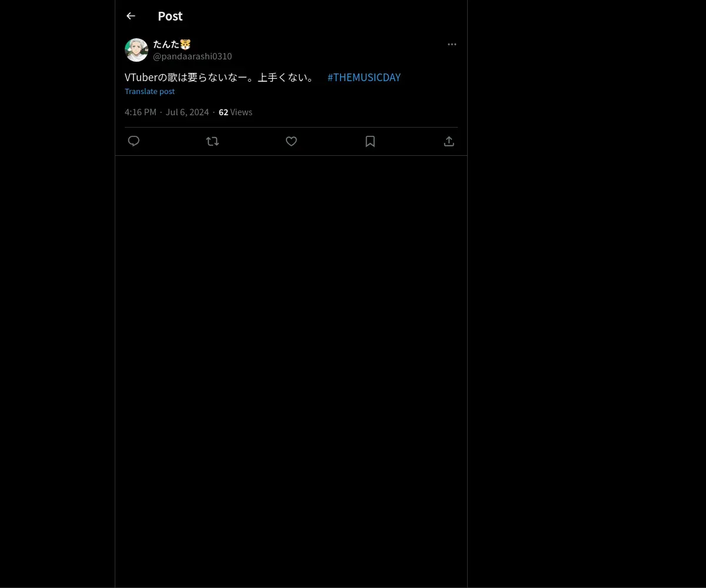
Task: Go back using the left arrow
Action: 131,16
